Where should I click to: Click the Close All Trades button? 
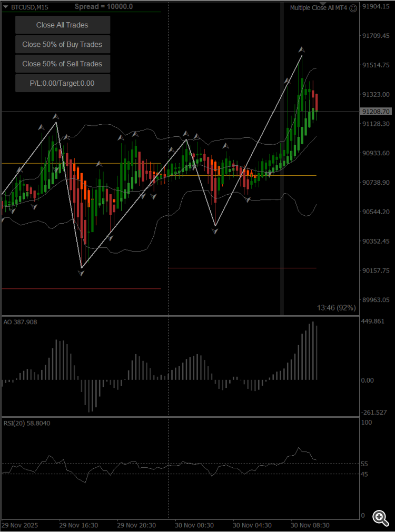tap(63, 25)
